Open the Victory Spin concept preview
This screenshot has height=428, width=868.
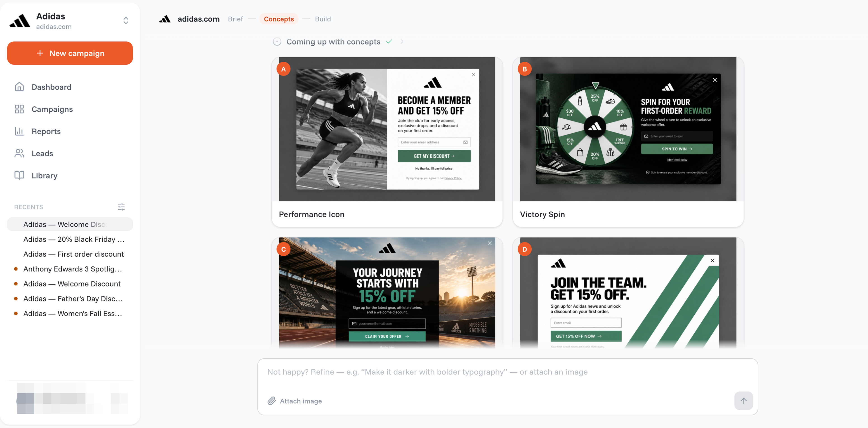[x=628, y=129]
